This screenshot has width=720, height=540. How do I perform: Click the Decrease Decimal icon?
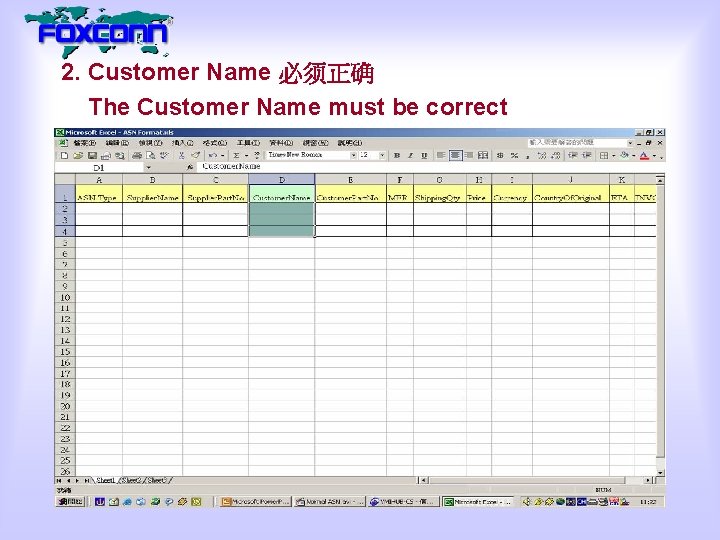tap(556, 156)
